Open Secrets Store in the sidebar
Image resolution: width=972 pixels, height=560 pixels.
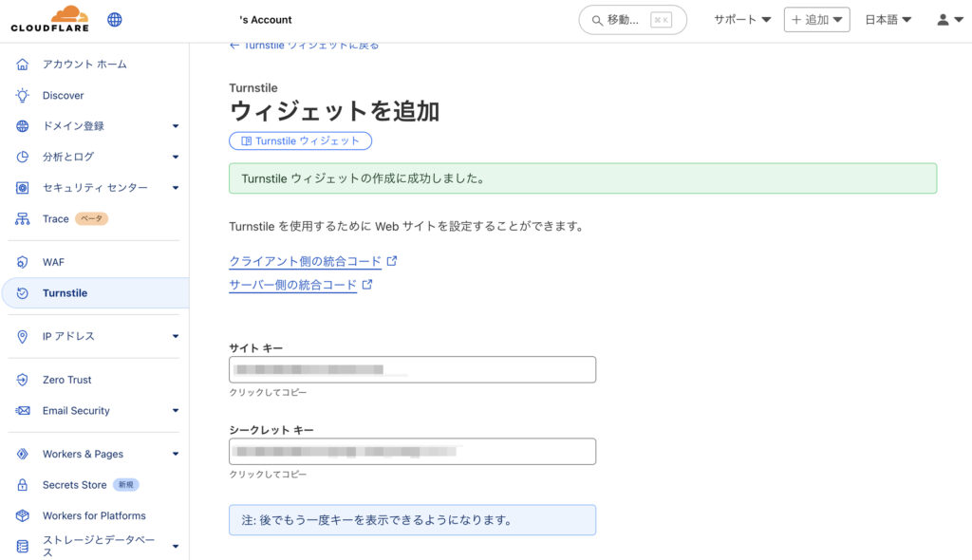tap(74, 485)
